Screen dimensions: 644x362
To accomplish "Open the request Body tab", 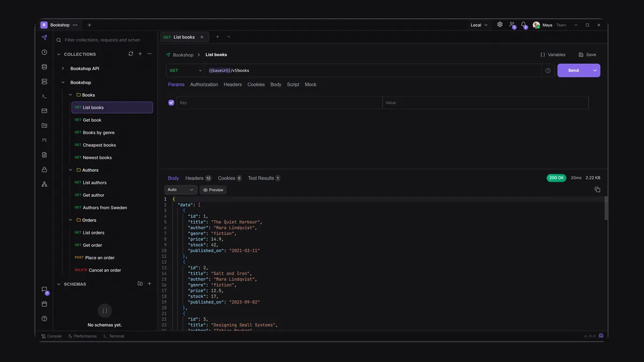I will click(276, 85).
